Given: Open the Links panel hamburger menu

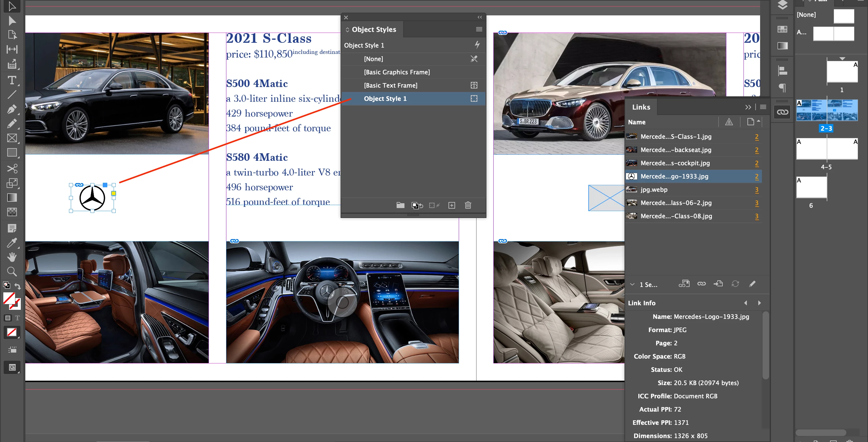Looking at the screenshot, I should pyautogui.click(x=763, y=107).
